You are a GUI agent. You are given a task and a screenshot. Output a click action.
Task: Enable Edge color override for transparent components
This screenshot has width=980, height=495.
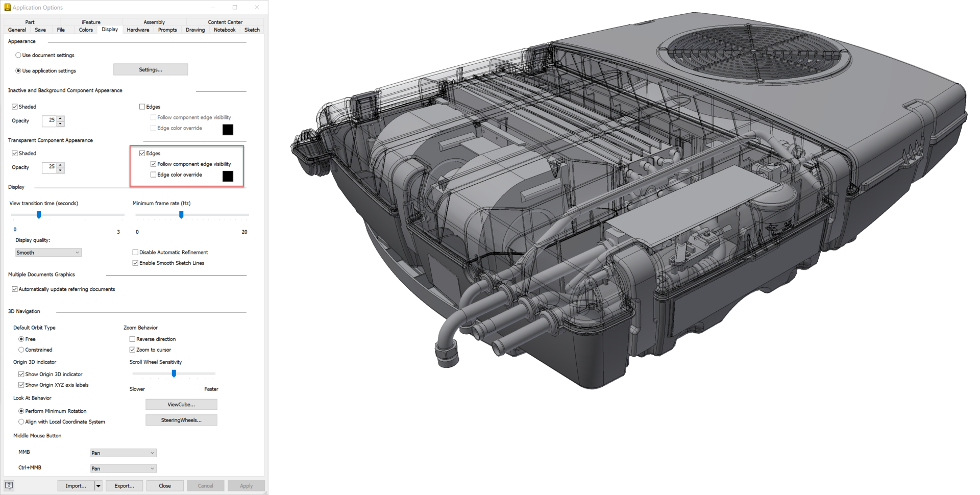click(154, 175)
